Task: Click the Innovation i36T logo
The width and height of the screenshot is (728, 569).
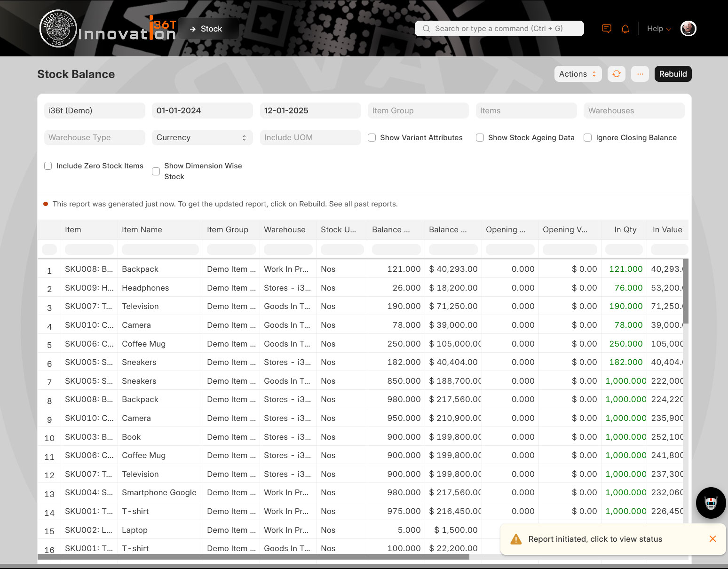Action: [107, 29]
